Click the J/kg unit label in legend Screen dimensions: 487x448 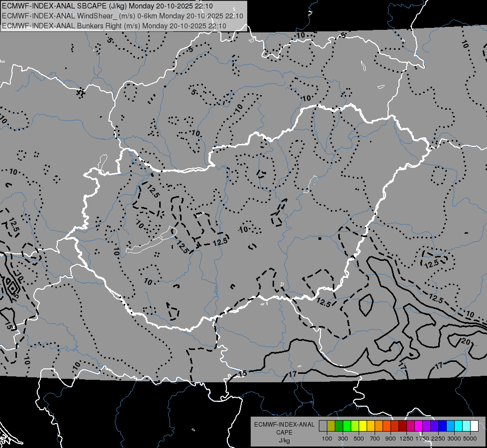coord(284,441)
